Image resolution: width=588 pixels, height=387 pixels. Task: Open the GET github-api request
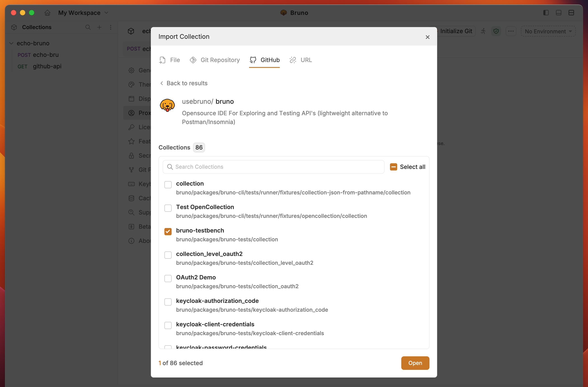pos(40,66)
